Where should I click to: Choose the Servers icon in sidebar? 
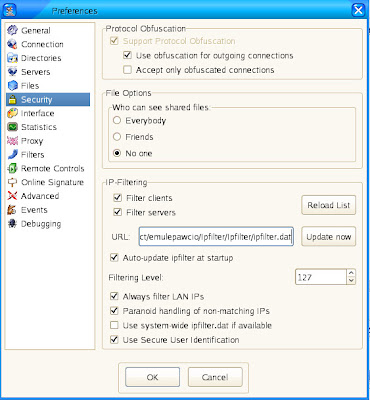[12, 72]
